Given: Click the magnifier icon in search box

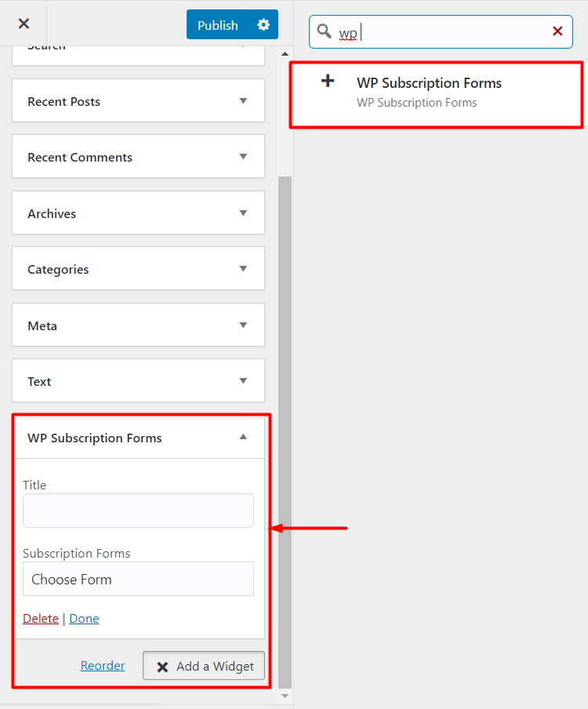Looking at the screenshot, I should 324,31.
